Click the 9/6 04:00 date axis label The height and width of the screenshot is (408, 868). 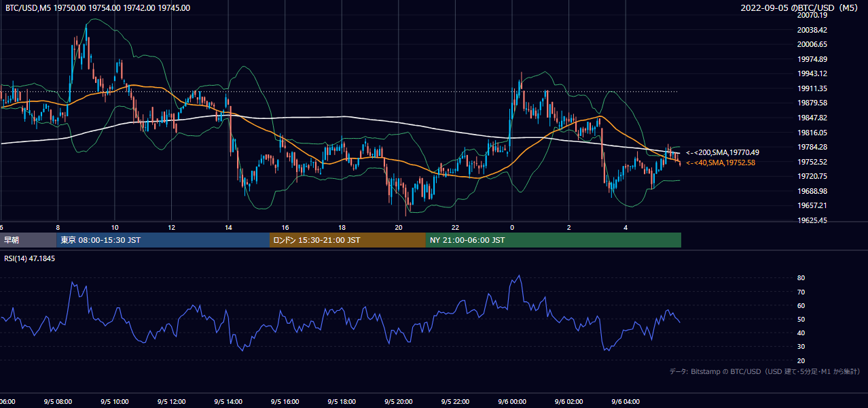coord(626,401)
